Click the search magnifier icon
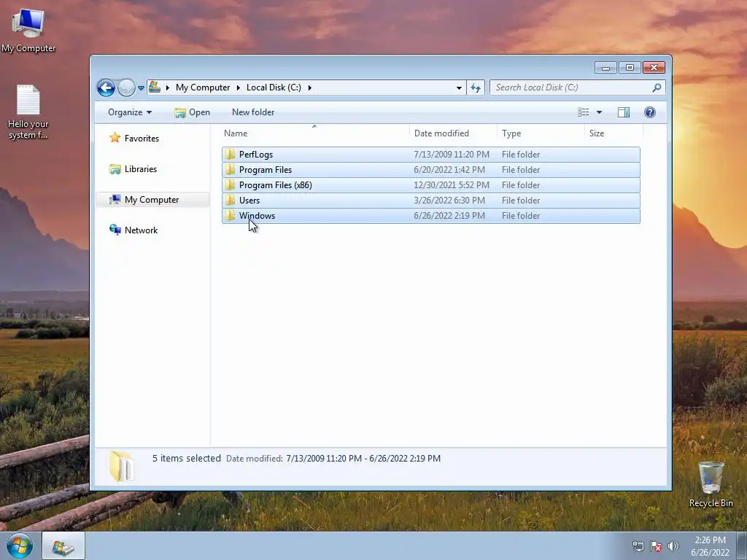This screenshot has width=747, height=560. 657,87
